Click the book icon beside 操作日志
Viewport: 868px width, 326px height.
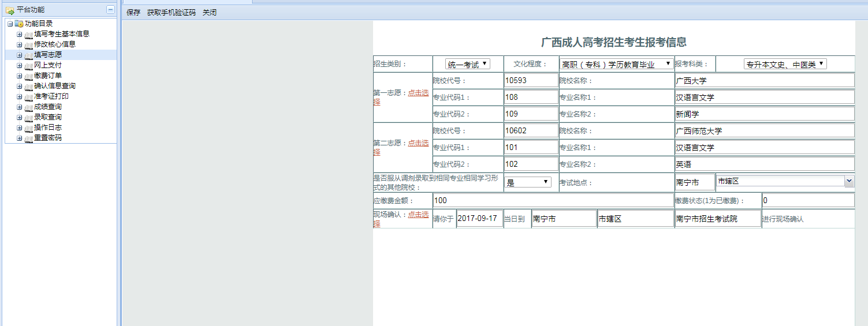(x=29, y=128)
